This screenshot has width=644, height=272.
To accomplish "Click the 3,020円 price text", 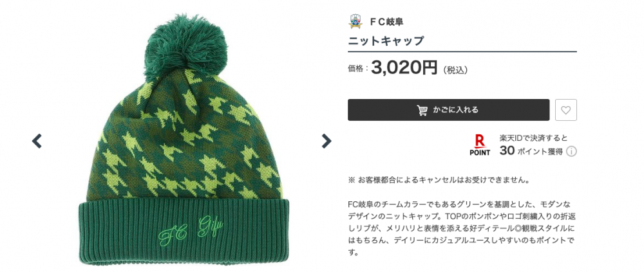I will [404, 68].
